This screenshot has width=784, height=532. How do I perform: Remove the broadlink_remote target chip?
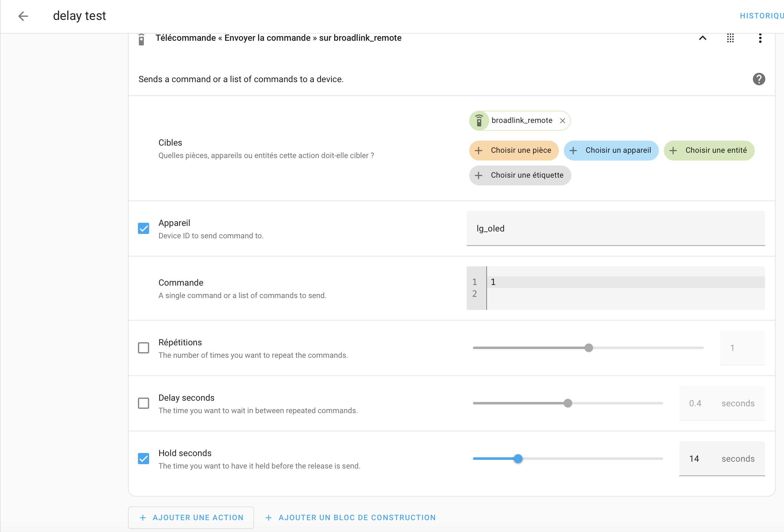pyautogui.click(x=562, y=121)
